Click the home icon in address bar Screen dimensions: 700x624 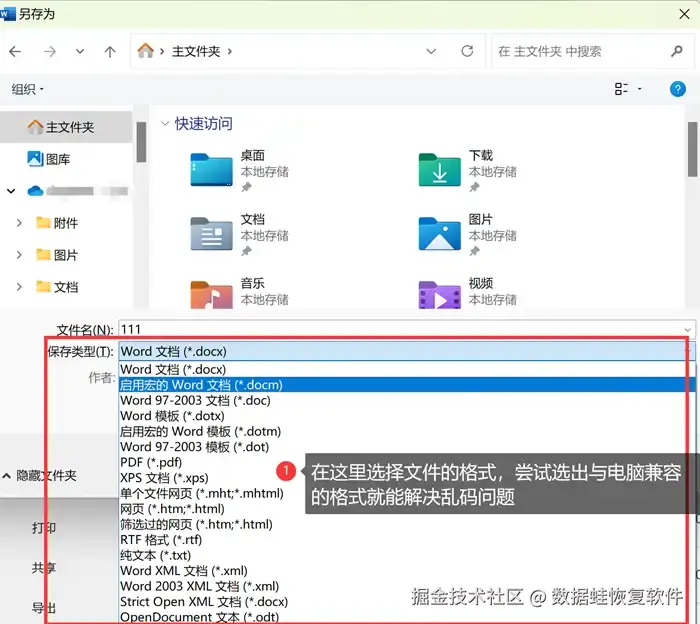tap(146, 51)
